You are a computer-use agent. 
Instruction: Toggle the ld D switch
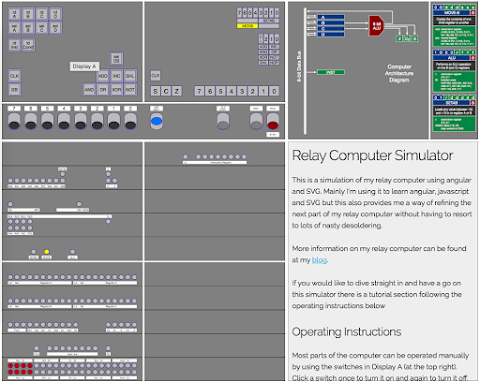(55, 14)
